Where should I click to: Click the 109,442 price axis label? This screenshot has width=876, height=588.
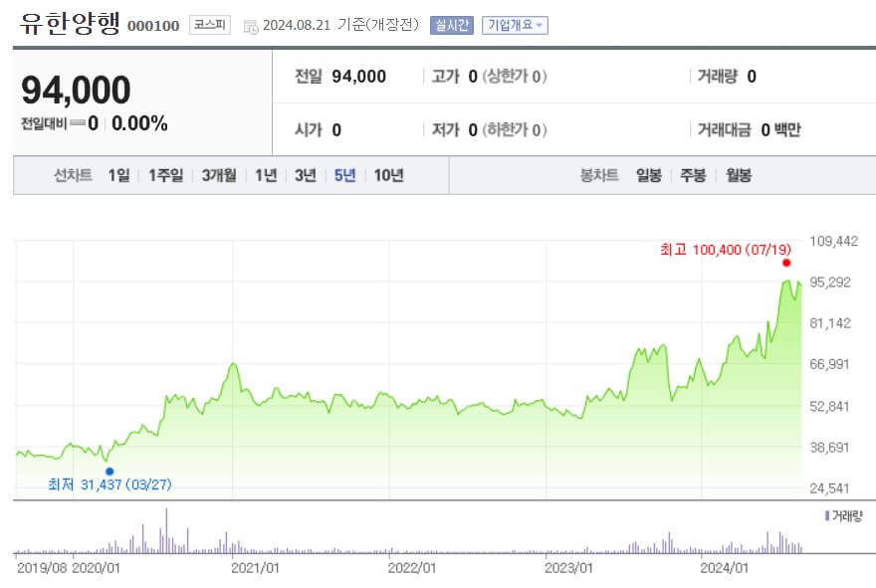(833, 241)
